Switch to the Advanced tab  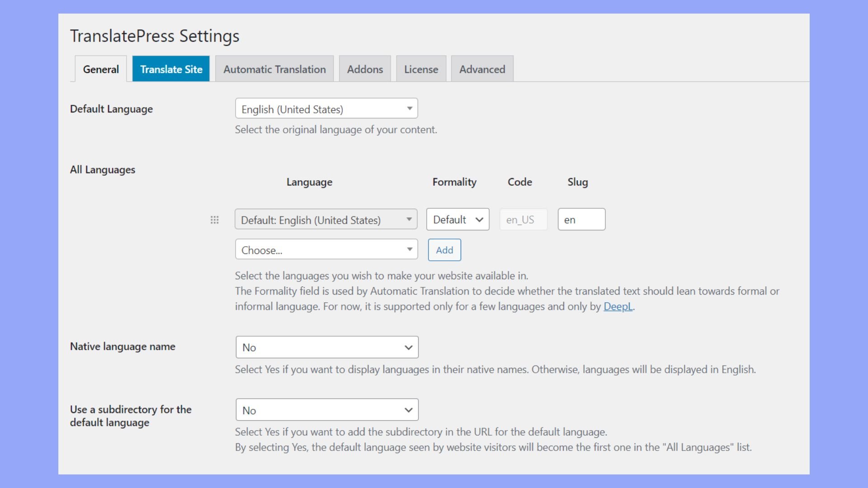click(482, 69)
